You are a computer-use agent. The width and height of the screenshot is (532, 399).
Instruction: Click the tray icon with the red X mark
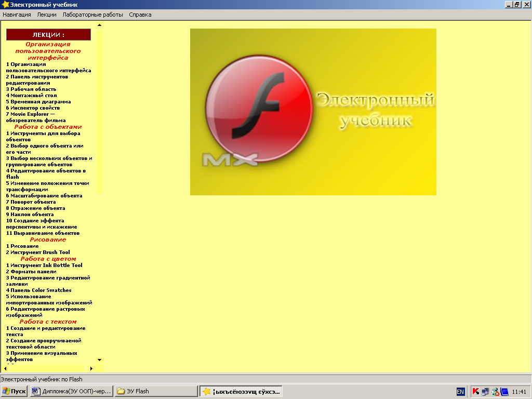click(x=495, y=392)
